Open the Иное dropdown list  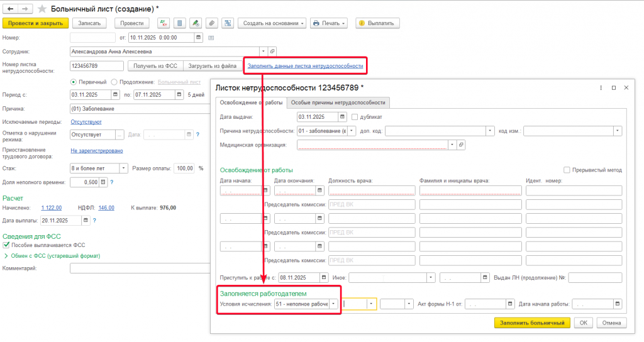pyautogui.click(x=430, y=277)
